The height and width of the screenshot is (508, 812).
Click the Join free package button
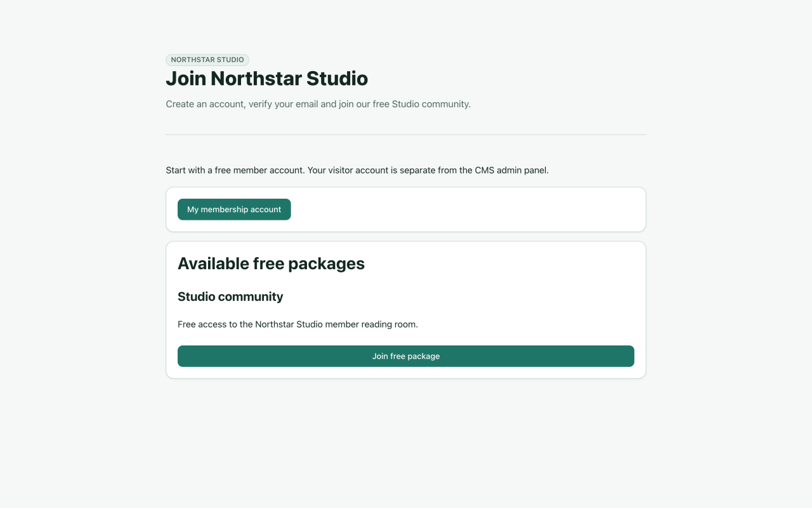406,356
